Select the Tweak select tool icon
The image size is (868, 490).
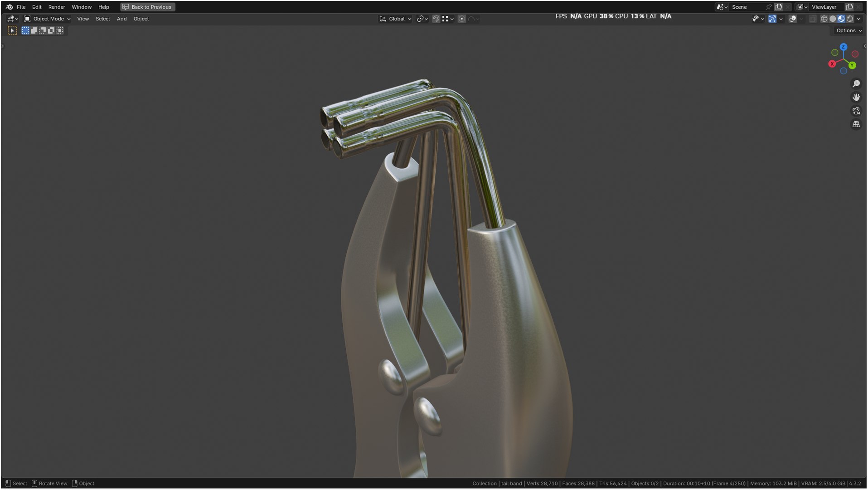12,30
